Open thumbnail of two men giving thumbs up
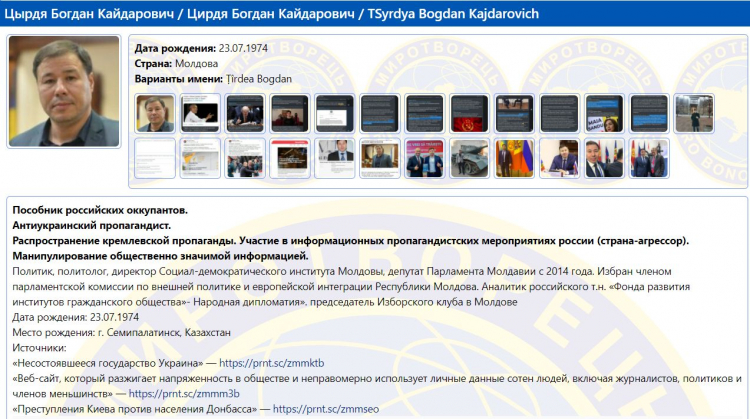Viewport: 750px width, 419px height. pyautogui.click(x=425, y=158)
